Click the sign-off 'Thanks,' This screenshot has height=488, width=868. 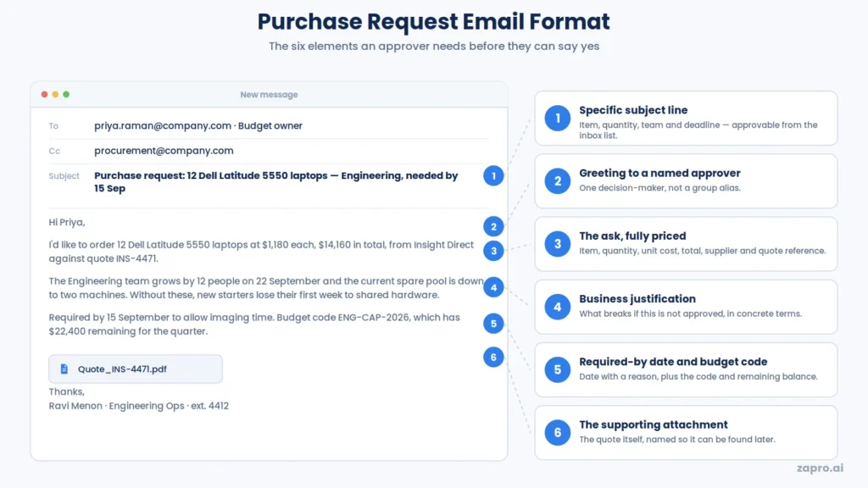pyautogui.click(x=66, y=391)
